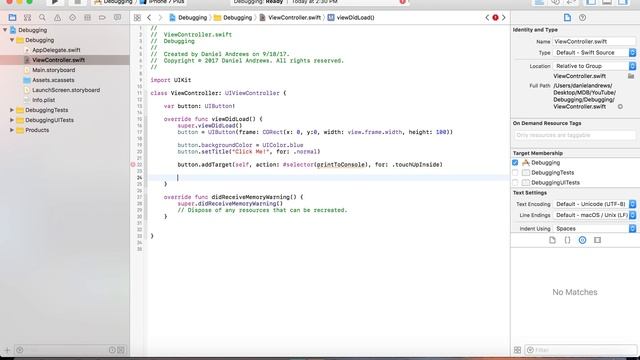Uncheck Debugging target membership
Screen dimensions: 640x360
pos(515,162)
